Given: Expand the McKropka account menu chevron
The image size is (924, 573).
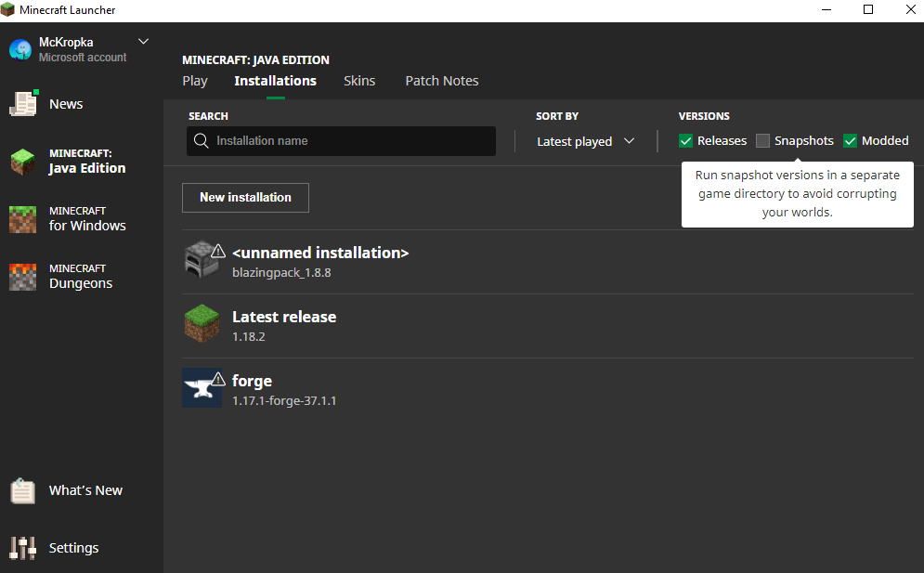Looking at the screenshot, I should click(x=143, y=42).
